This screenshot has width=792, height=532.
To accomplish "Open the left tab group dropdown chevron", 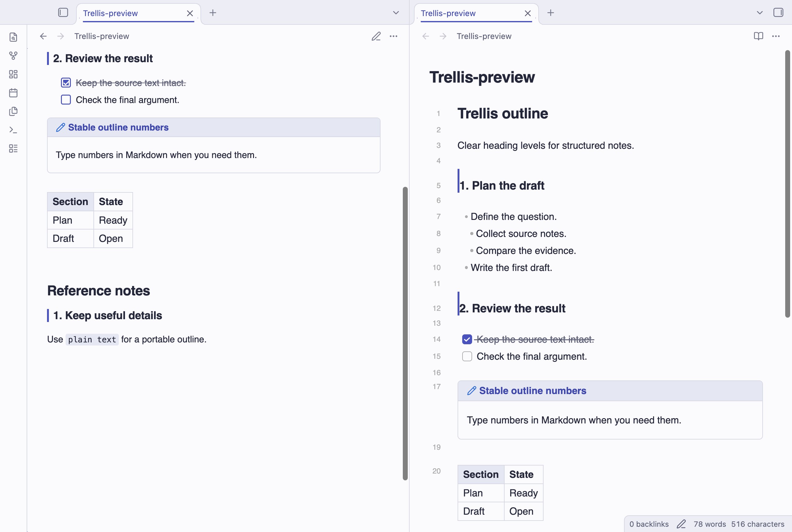I will (396, 13).
